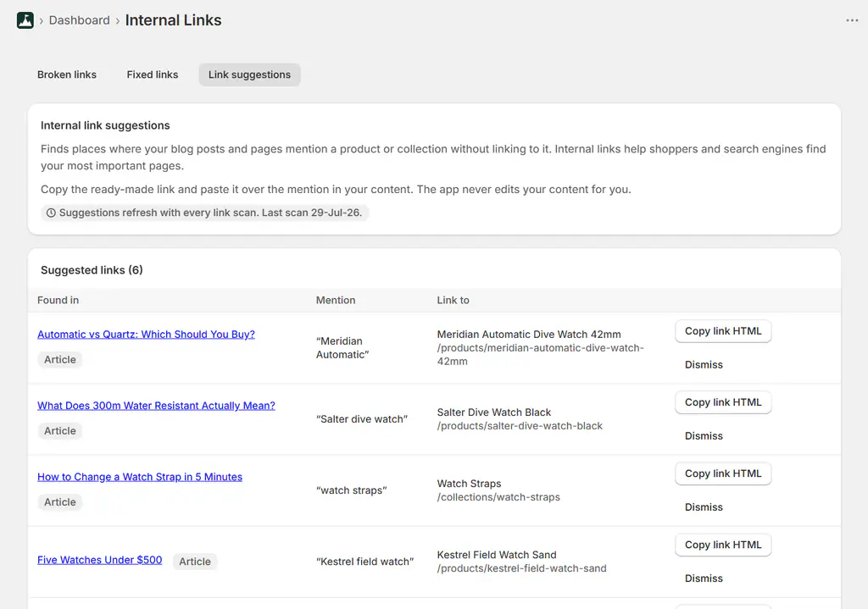Open article How to Change a Watch Strap in 5 Minutes
868x609 pixels.
click(140, 477)
